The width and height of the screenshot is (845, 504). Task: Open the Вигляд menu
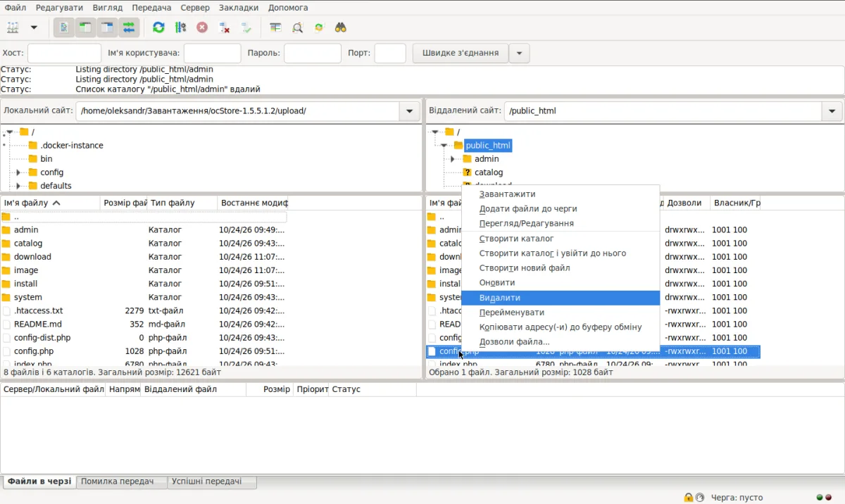[x=108, y=7]
